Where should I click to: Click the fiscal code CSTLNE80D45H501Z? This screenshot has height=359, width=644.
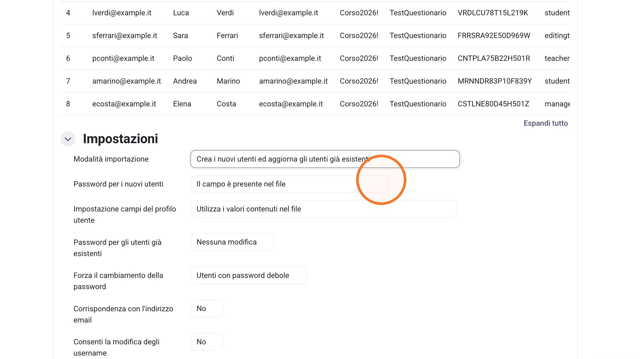pyautogui.click(x=493, y=104)
